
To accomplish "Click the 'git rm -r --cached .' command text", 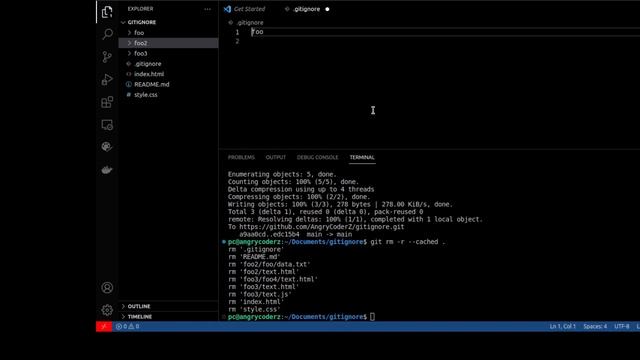I will [x=408, y=242].
